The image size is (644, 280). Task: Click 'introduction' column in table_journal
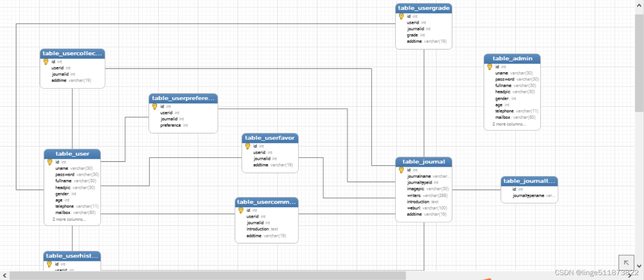[423, 202]
